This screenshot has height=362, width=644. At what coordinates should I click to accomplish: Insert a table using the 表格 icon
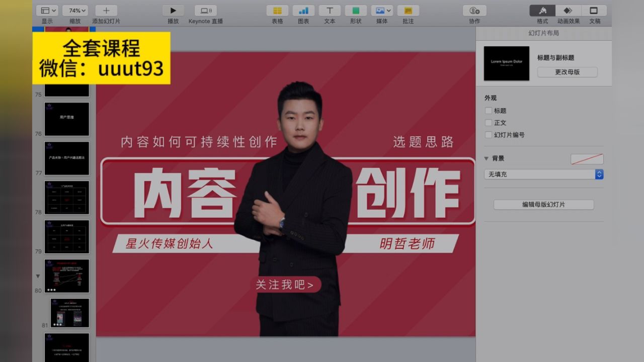click(x=277, y=10)
